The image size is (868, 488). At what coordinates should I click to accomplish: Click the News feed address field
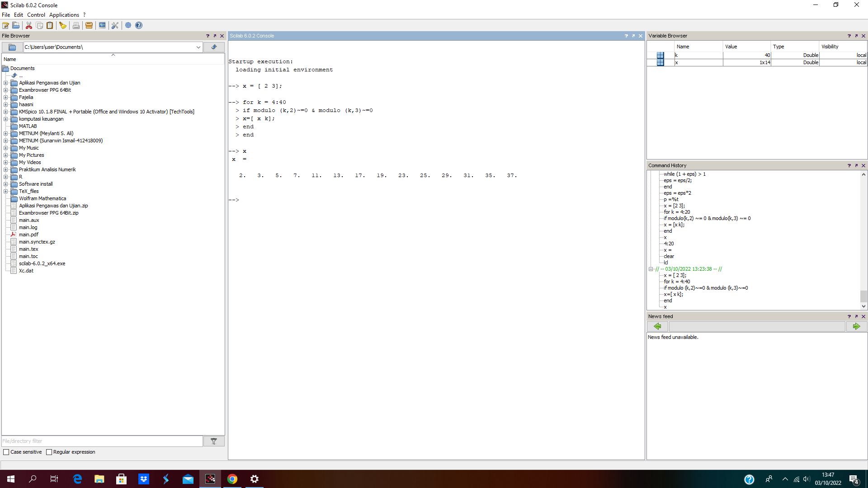pos(757,326)
